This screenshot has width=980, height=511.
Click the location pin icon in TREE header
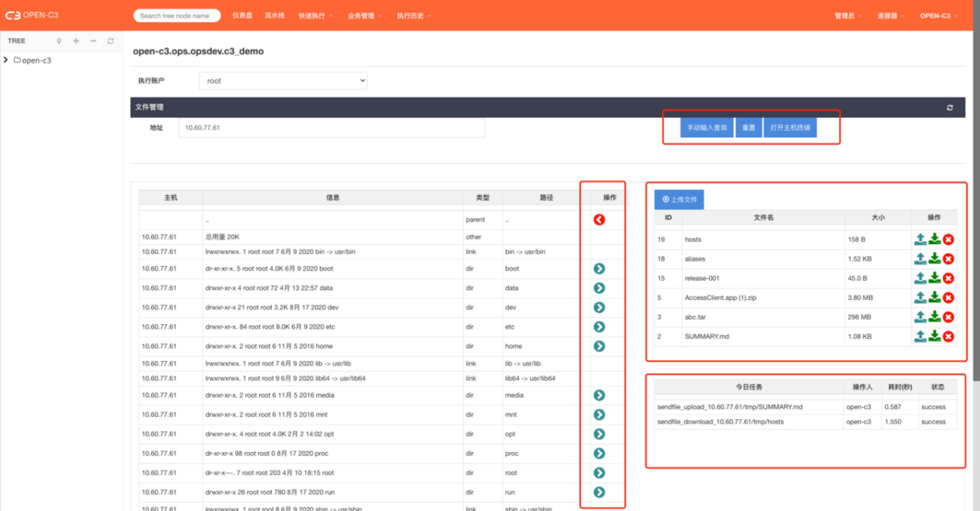pyautogui.click(x=59, y=41)
